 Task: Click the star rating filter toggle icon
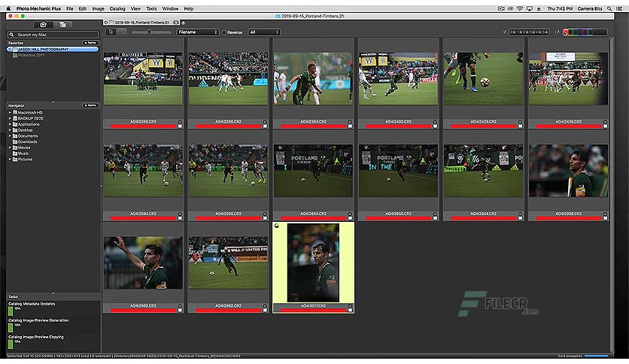504,32
